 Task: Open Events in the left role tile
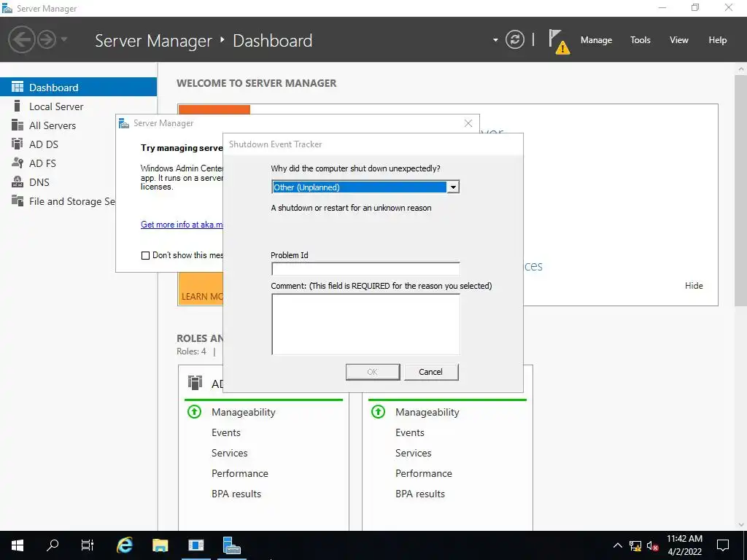pos(226,432)
